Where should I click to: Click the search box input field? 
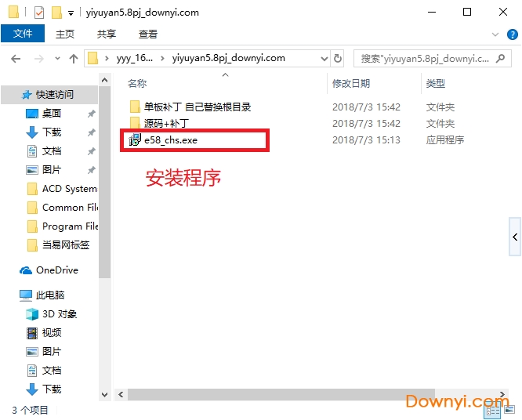click(x=426, y=58)
